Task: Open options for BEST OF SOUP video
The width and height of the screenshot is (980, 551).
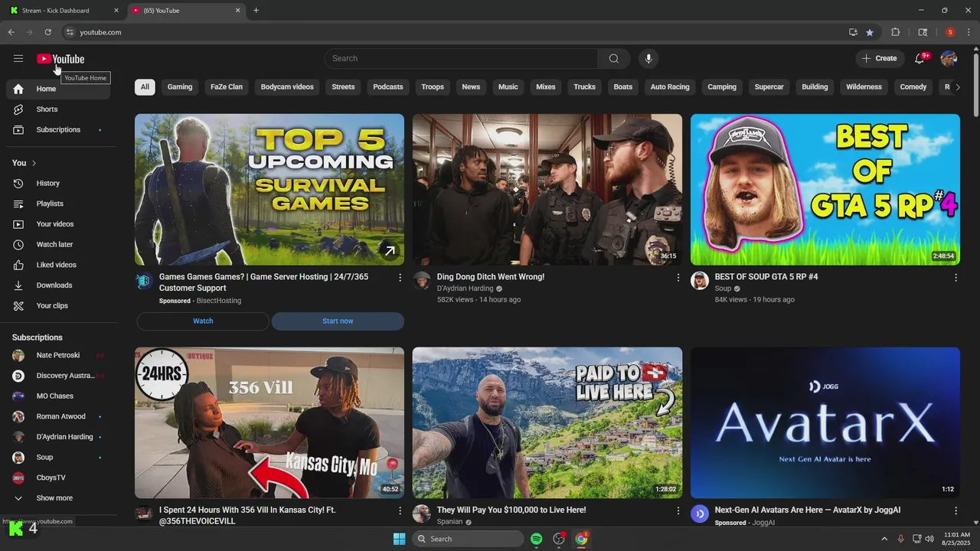Action: (955, 278)
